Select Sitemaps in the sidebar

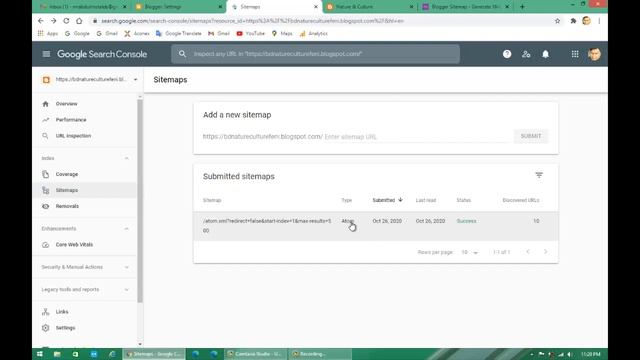coord(85,190)
